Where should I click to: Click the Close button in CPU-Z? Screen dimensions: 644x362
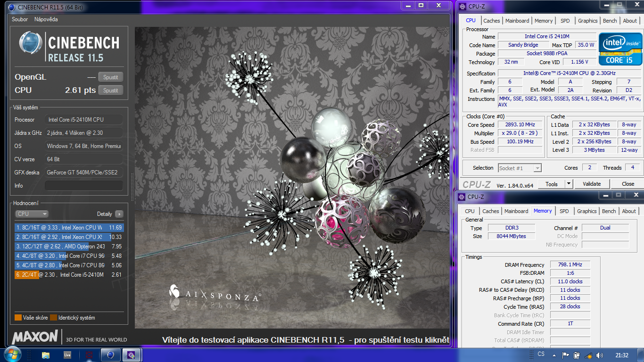(628, 184)
